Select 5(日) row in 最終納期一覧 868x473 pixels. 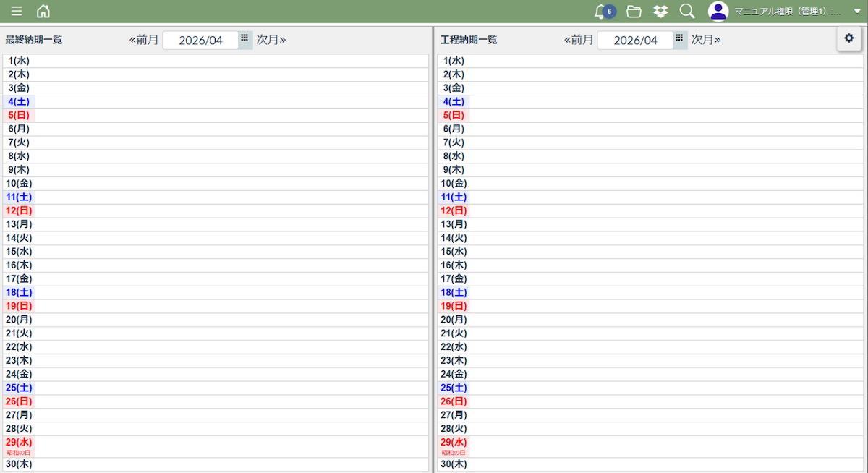(x=216, y=116)
